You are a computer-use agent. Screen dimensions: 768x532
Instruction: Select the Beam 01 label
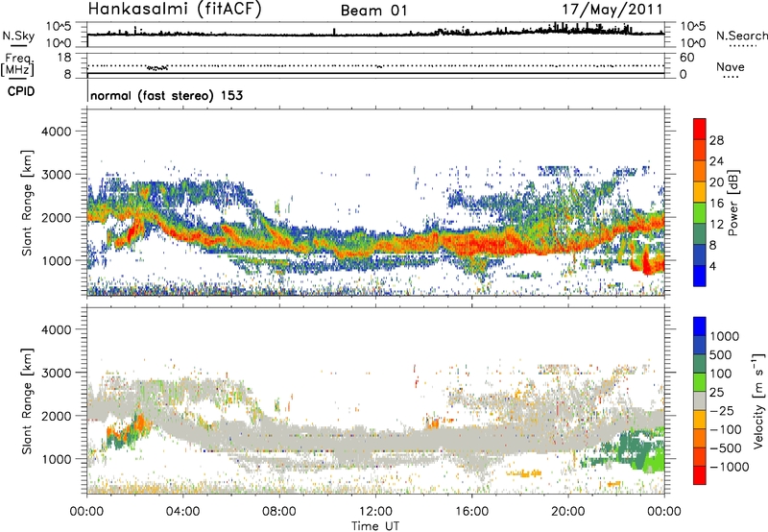point(373,11)
